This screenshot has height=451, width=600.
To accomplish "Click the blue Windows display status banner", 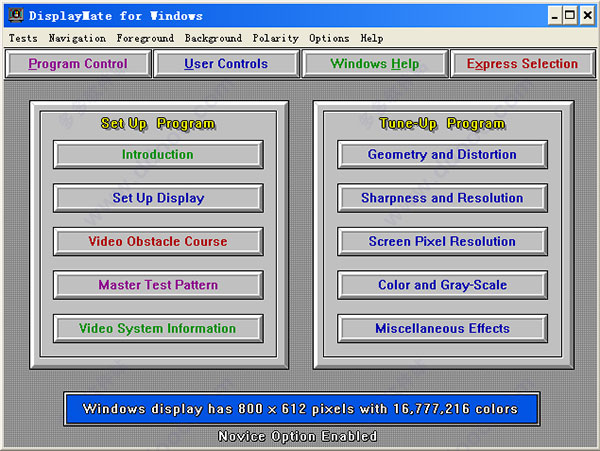I will [x=302, y=409].
